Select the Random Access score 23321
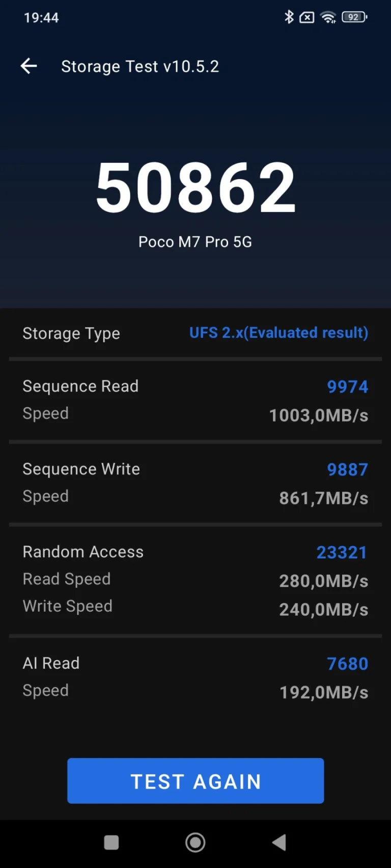This screenshot has height=868, width=391. click(x=342, y=552)
